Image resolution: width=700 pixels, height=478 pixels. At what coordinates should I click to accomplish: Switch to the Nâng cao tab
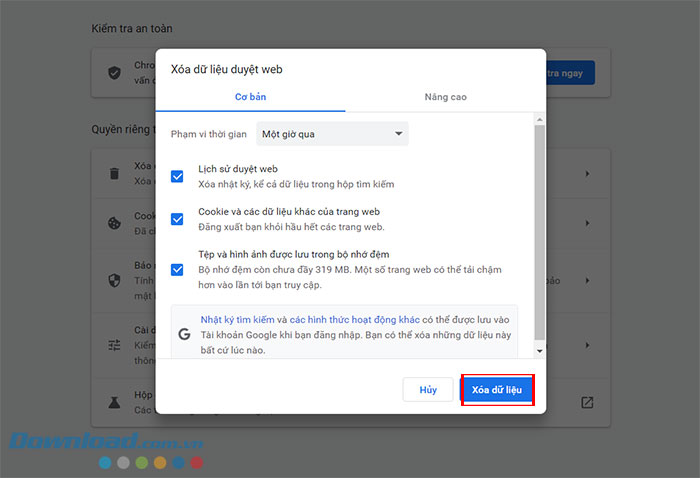(445, 97)
